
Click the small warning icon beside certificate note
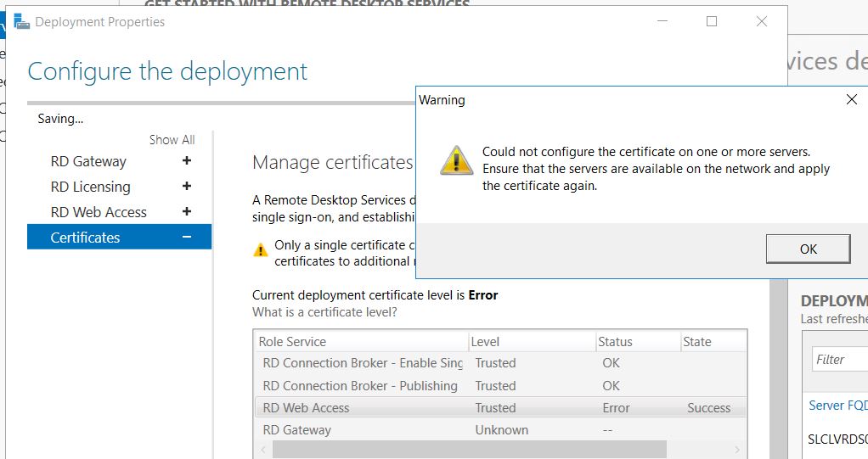[260, 249]
